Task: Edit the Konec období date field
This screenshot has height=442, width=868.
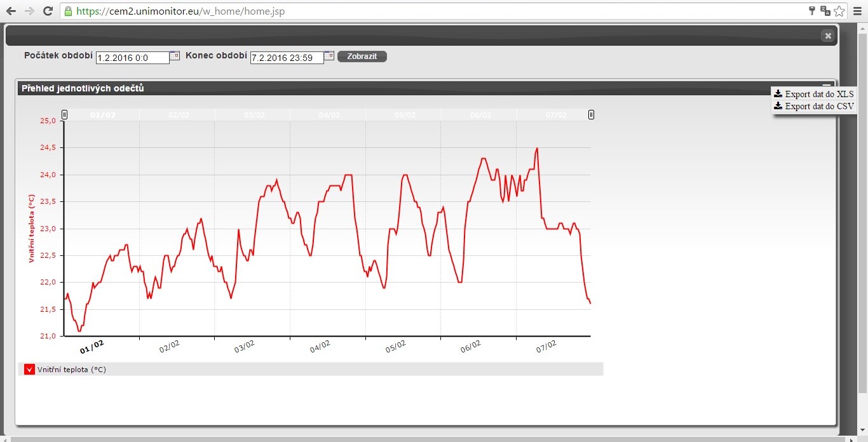Action: [x=287, y=58]
